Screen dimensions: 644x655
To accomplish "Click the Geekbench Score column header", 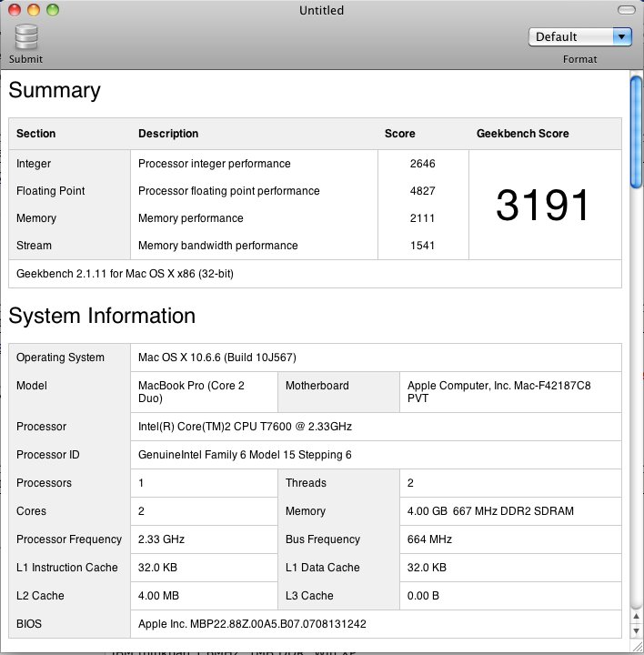I will tap(522, 134).
